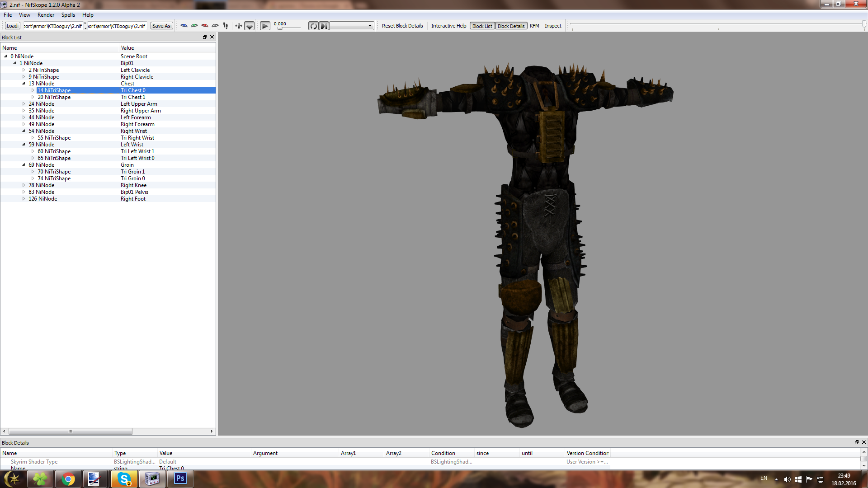Open Skype from the taskbar
Screen dimensions: 868x488
click(x=124, y=479)
